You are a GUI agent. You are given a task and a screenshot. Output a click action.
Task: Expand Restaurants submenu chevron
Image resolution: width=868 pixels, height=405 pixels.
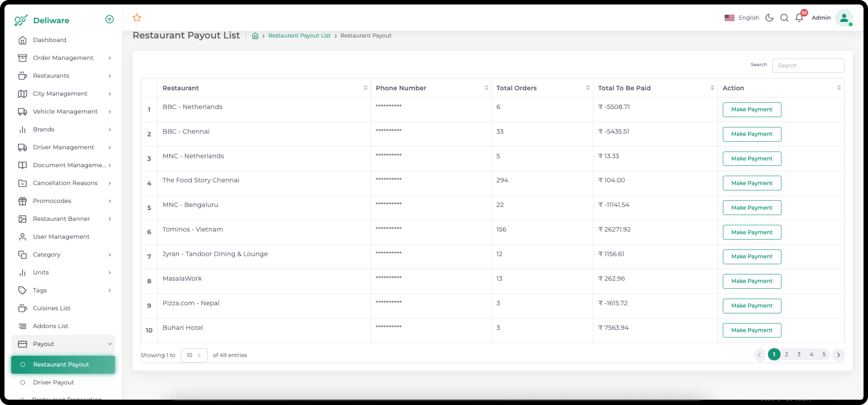109,76
